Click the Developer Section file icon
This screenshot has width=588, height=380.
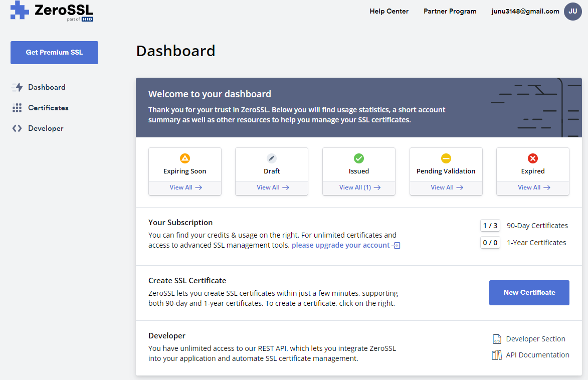point(497,339)
